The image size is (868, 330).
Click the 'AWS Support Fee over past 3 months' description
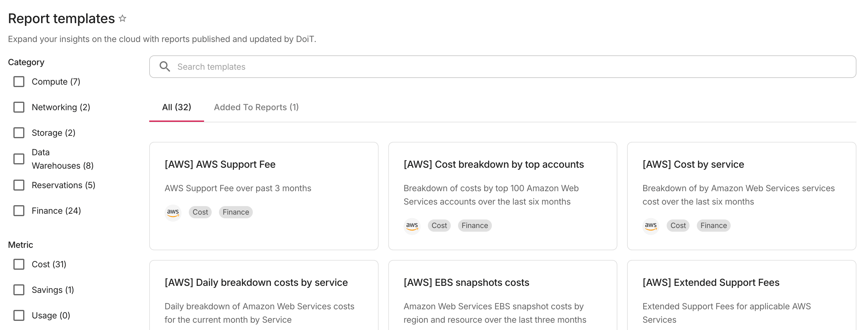pyautogui.click(x=238, y=188)
